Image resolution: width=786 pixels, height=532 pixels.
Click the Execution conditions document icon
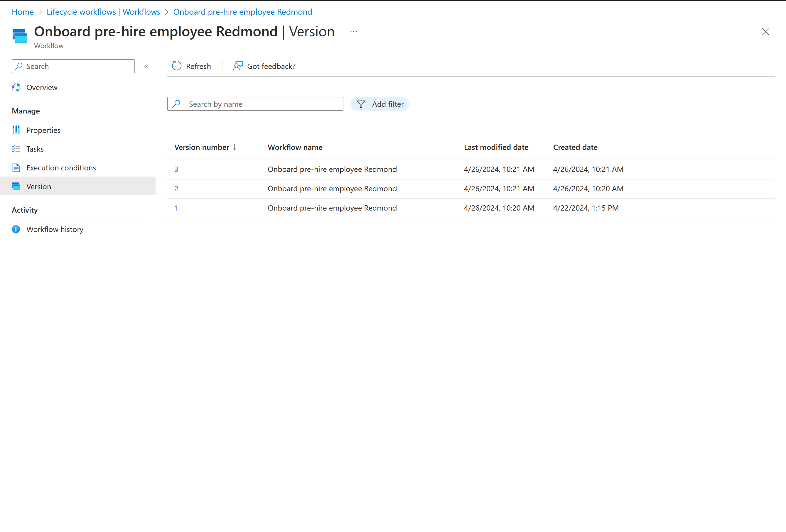tap(16, 168)
